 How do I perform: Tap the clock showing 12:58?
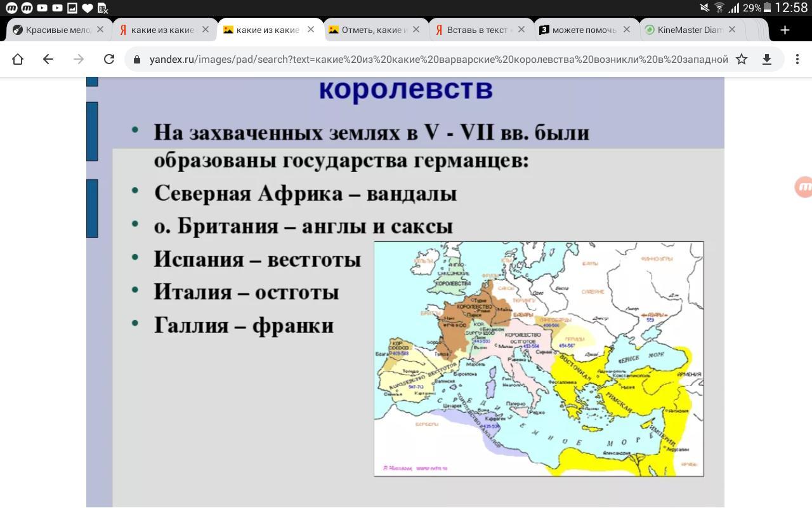point(792,8)
